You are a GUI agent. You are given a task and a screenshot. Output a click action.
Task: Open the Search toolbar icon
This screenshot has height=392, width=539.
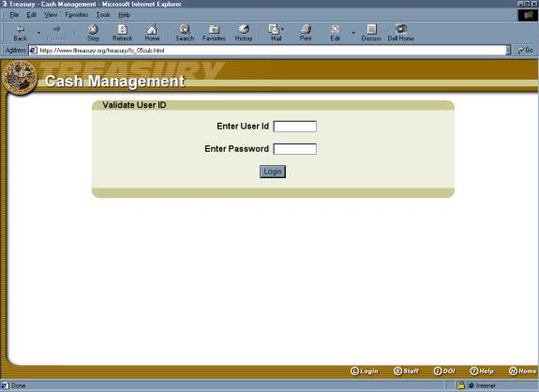[185, 33]
